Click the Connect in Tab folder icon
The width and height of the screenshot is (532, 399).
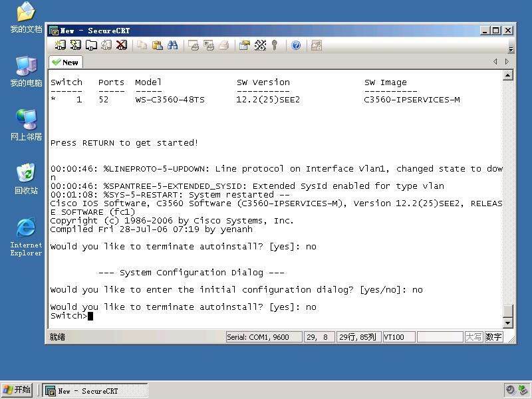(x=91, y=45)
